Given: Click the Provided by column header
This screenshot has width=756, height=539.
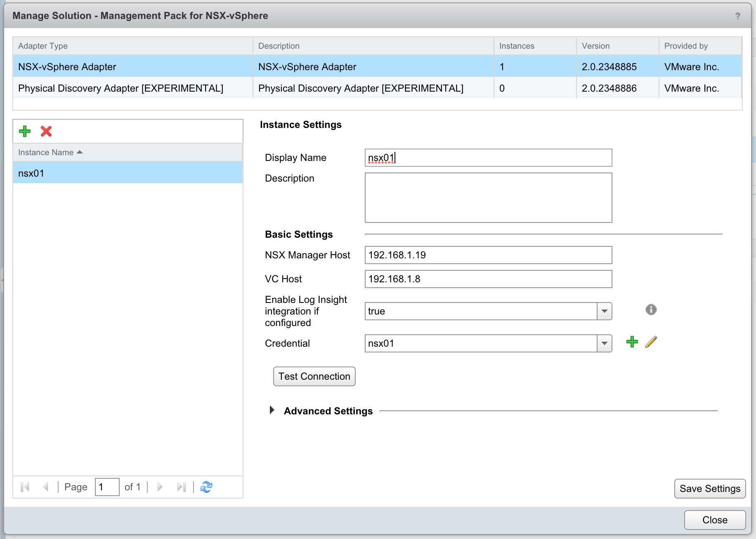Looking at the screenshot, I should pyautogui.click(x=700, y=46).
